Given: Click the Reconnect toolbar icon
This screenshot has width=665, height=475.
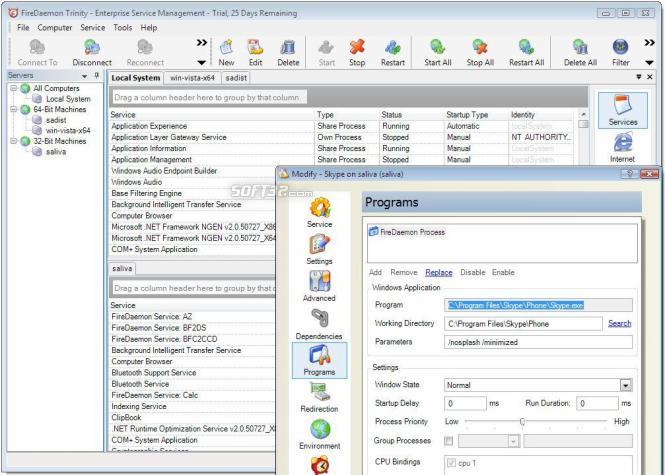Looking at the screenshot, I should tap(145, 47).
